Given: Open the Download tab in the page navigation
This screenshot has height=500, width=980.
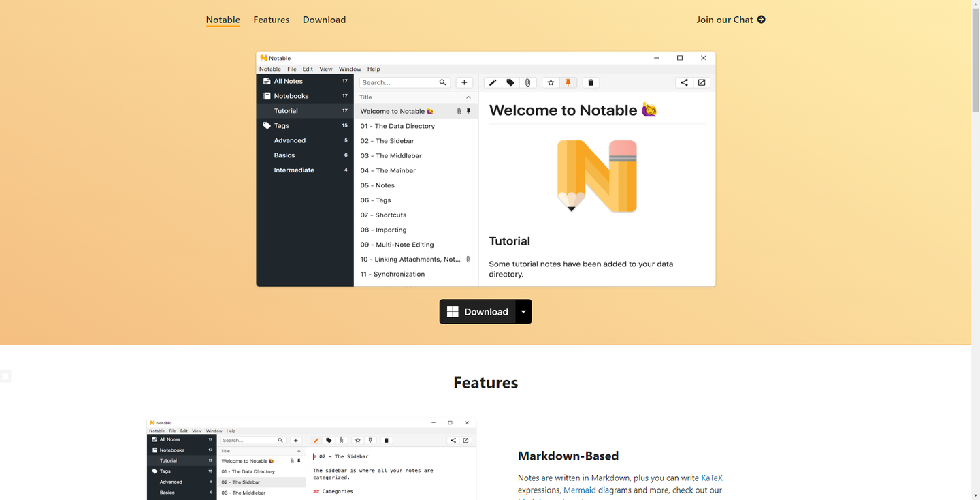Looking at the screenshot, I should 324,20.
